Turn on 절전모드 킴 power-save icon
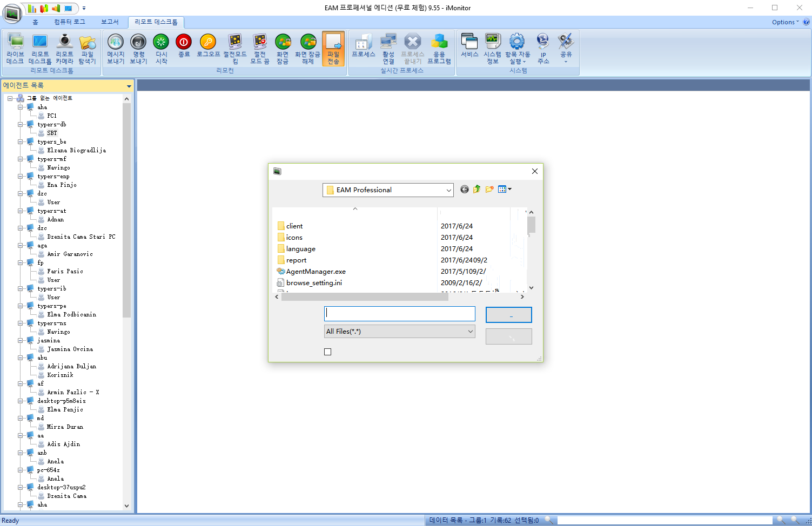 point(235,49)
